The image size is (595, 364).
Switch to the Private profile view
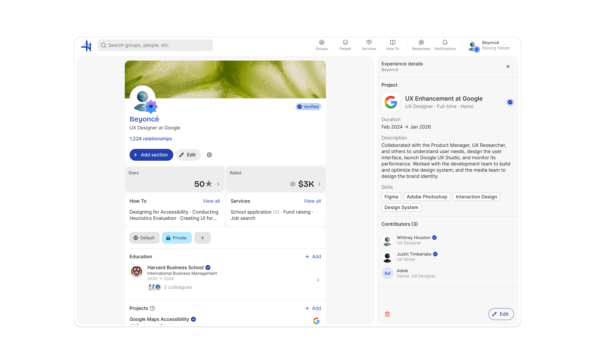tap(177, 238)
